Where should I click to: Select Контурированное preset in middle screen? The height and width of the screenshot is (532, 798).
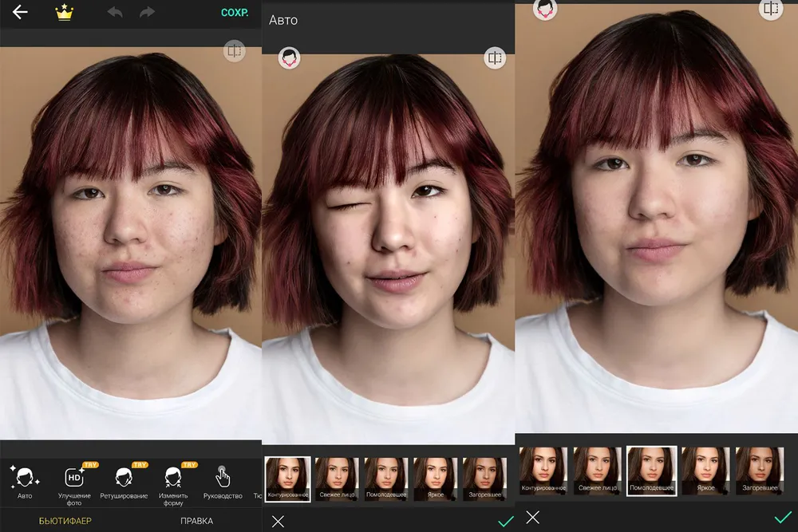[287, 479]
